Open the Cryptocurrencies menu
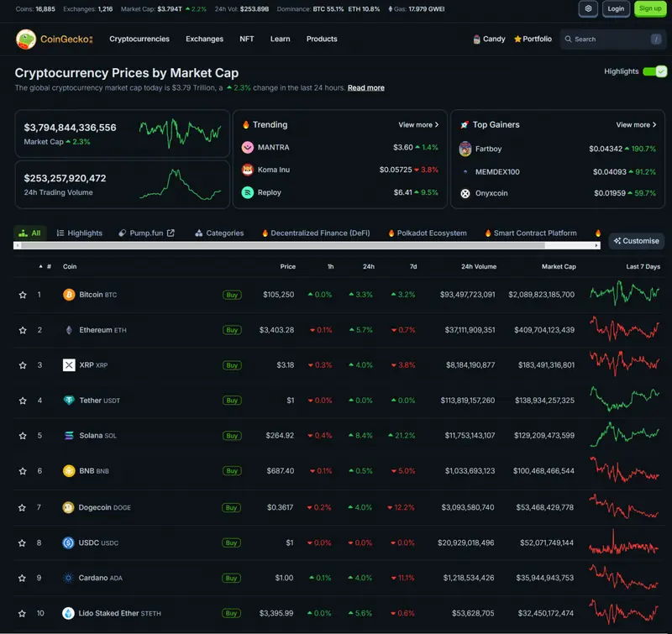 click(x=139, y=39)
